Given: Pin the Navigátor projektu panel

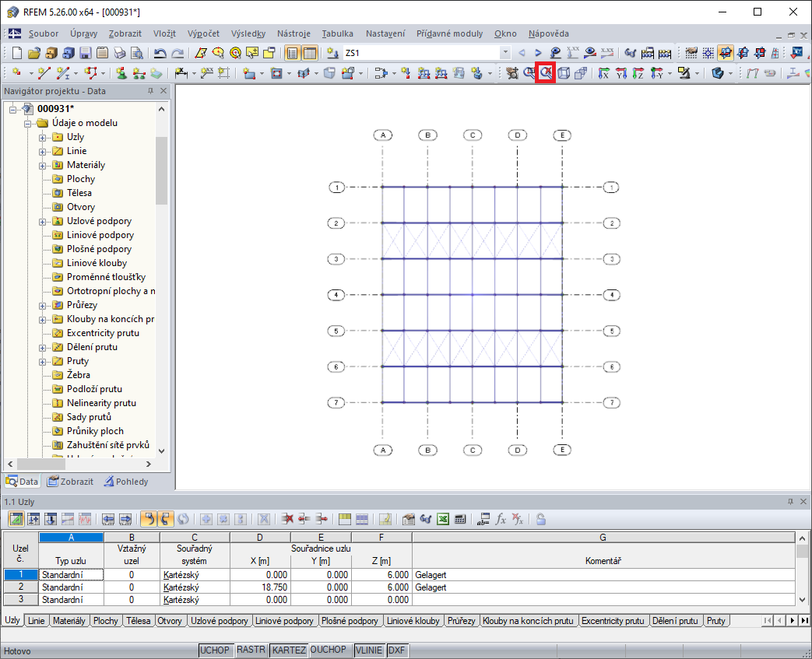Looking at the screenshot, I should click(151, 91).
